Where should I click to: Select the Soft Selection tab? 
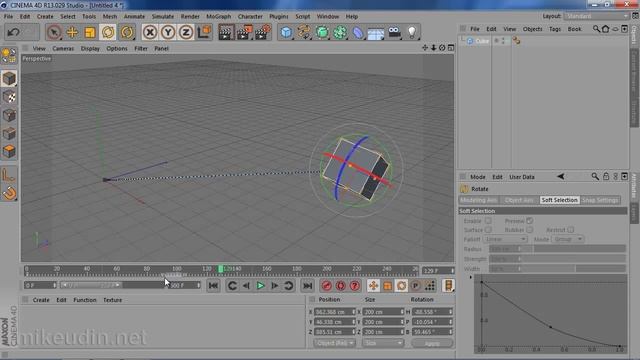(x=559, y=200)
